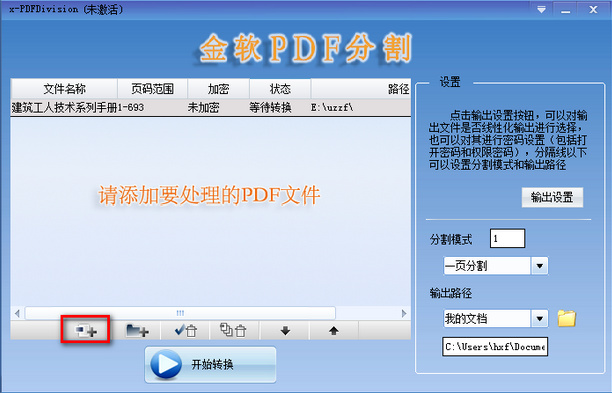Close the x-PDFDivision window
Screen dimensions: 612x393
click(593, 10)
